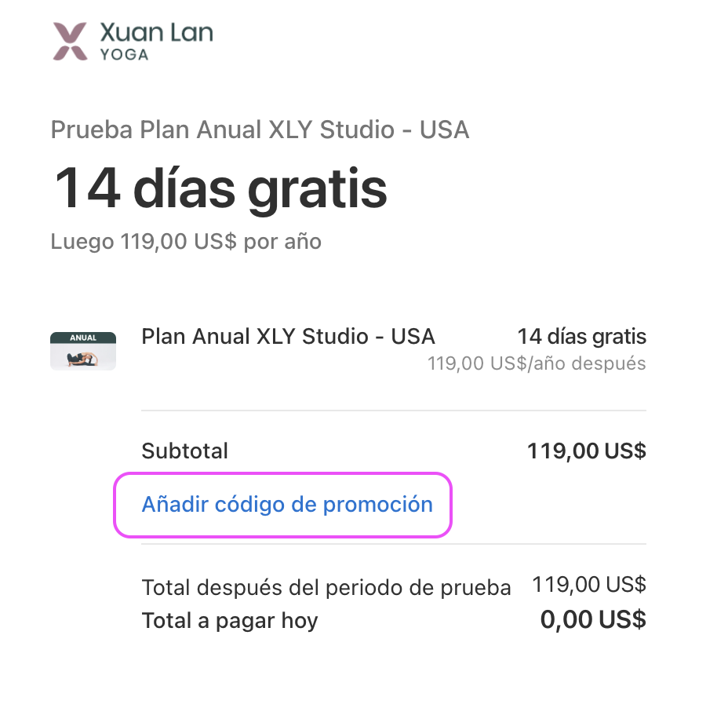
Task: Click the "Total a pagar hoy" label
Action: point(229,621)
